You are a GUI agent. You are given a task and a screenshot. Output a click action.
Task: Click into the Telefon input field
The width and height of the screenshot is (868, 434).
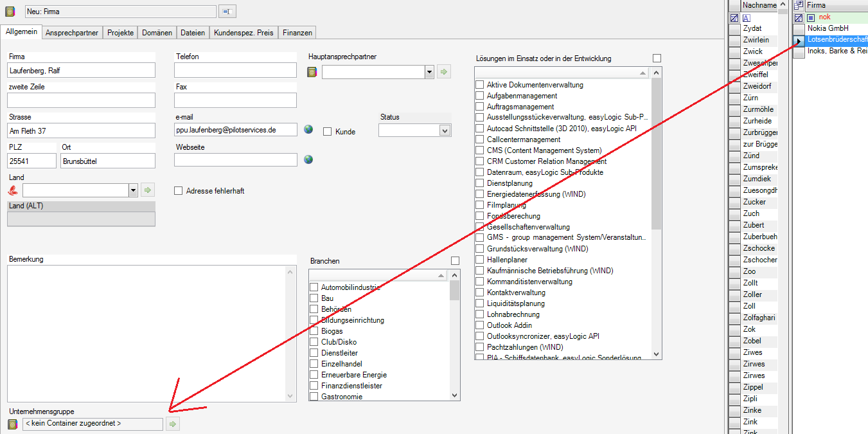(235, 70)
